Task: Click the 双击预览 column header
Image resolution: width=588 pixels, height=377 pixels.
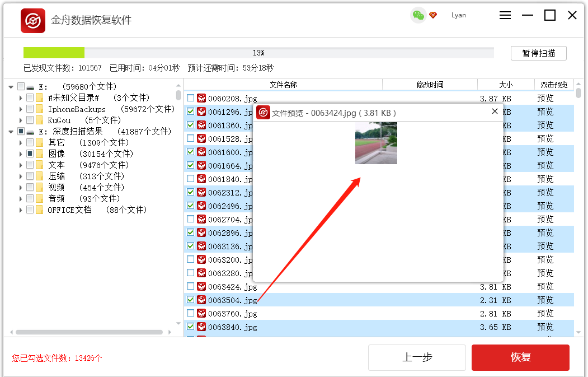Action: 554,85
